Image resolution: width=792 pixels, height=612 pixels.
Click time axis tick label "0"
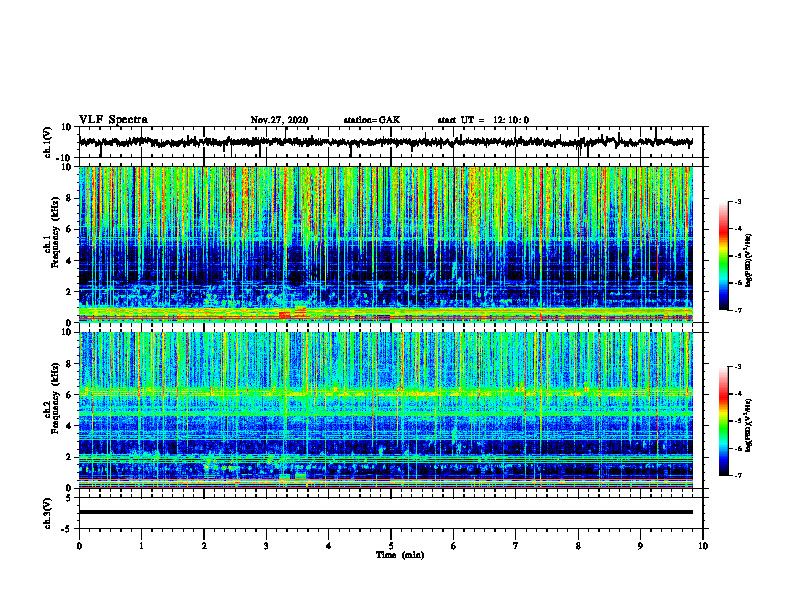click(x=79, y=546)
